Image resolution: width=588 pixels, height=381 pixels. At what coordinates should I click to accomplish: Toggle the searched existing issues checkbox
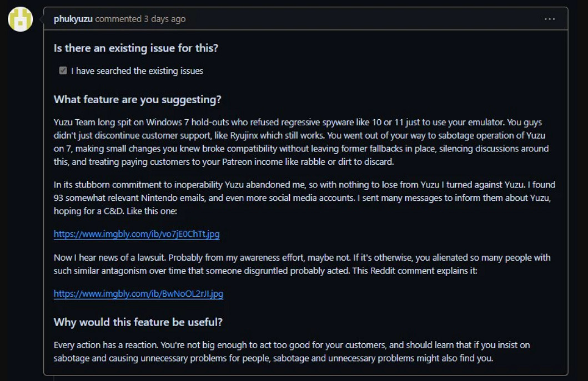tap(63, 70)
